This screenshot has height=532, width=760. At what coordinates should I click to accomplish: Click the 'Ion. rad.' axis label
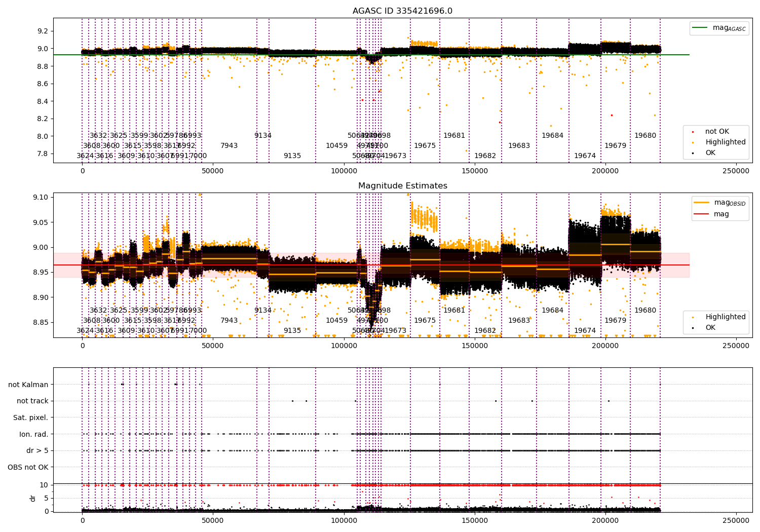tap(34, 435)
